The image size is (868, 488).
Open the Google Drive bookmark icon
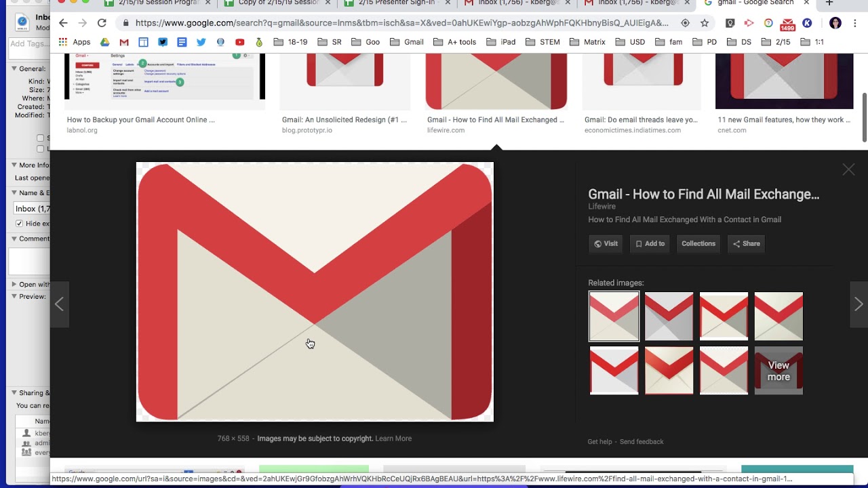(x=105, y=42)
